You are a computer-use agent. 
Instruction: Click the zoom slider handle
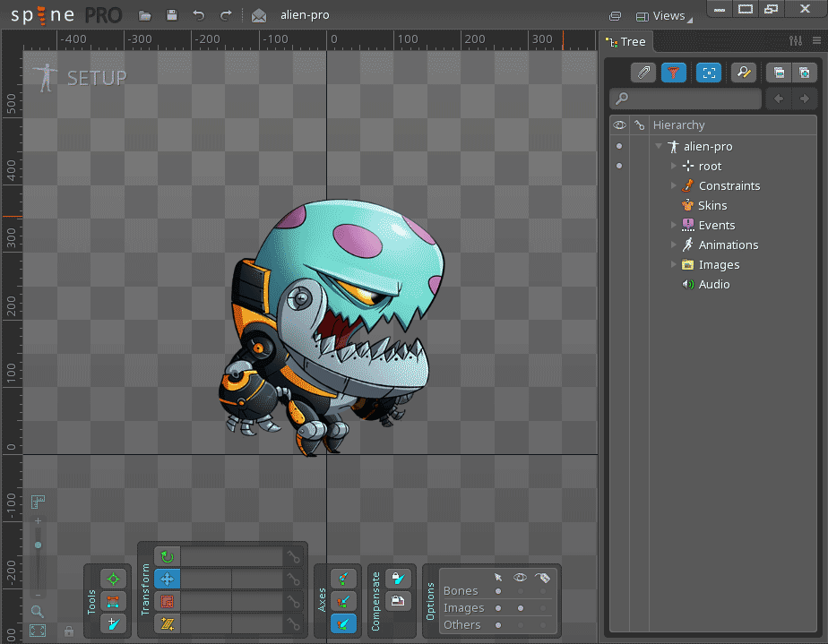coord(38,545)
